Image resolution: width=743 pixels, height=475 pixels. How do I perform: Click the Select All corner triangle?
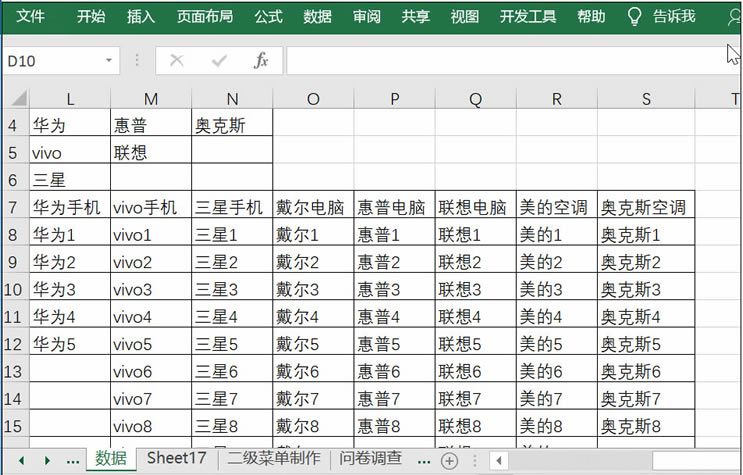tap(19, 98)
